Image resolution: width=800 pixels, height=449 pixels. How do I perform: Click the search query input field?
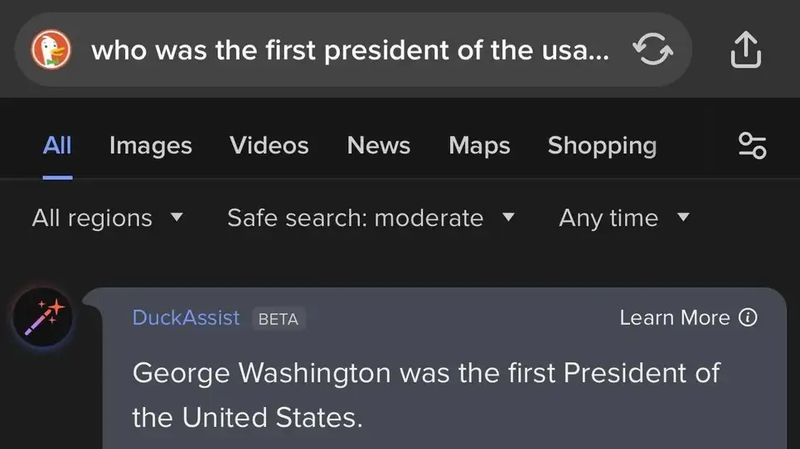[x=350, y=49]
